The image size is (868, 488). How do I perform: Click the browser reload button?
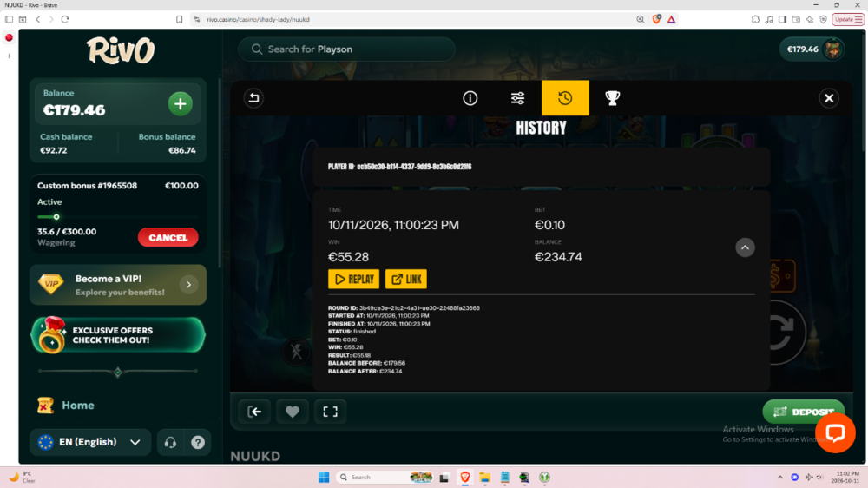point(65,19)
